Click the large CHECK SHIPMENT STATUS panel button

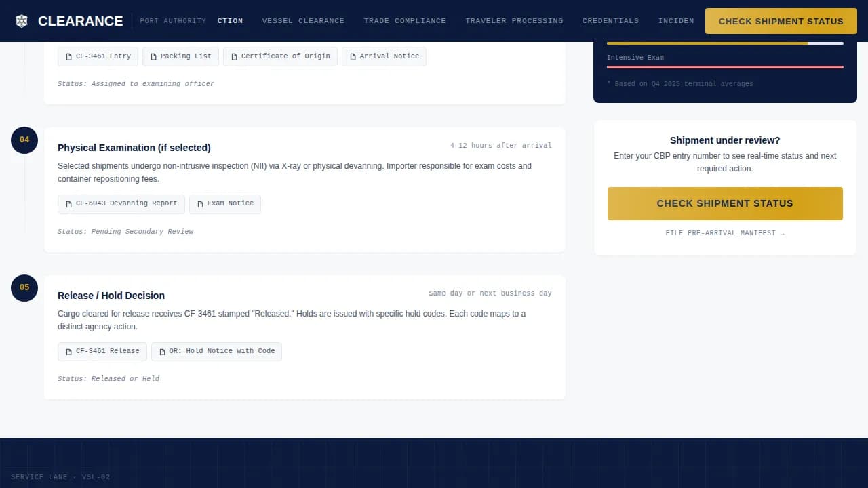click(x=724, y=203)
